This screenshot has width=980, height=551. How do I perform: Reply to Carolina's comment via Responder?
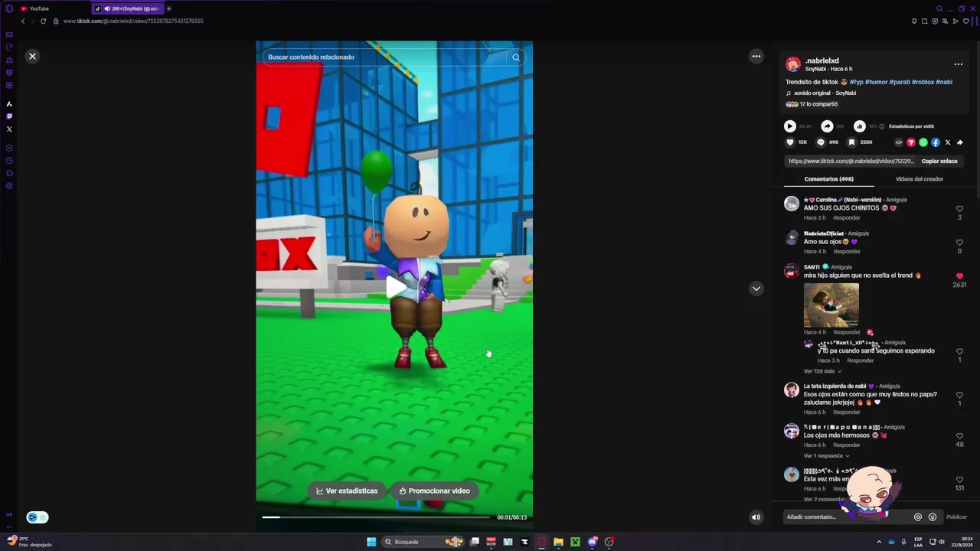(x=847, y=218)
